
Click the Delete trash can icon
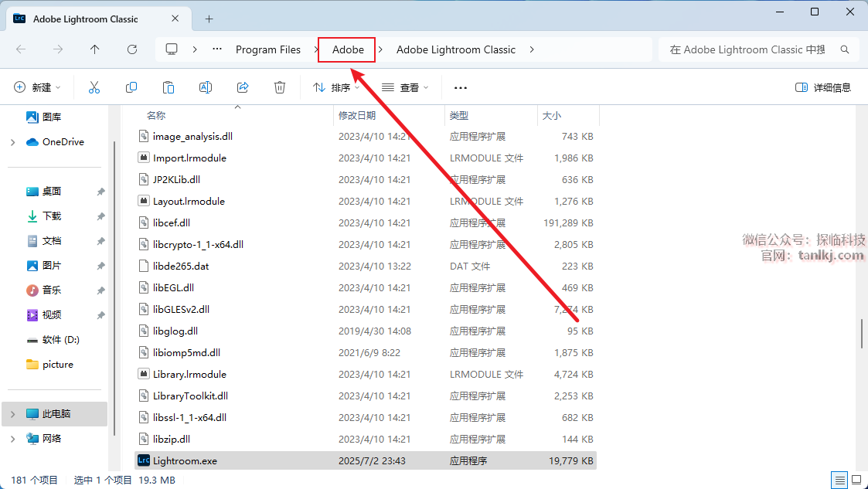pos(280,87)
